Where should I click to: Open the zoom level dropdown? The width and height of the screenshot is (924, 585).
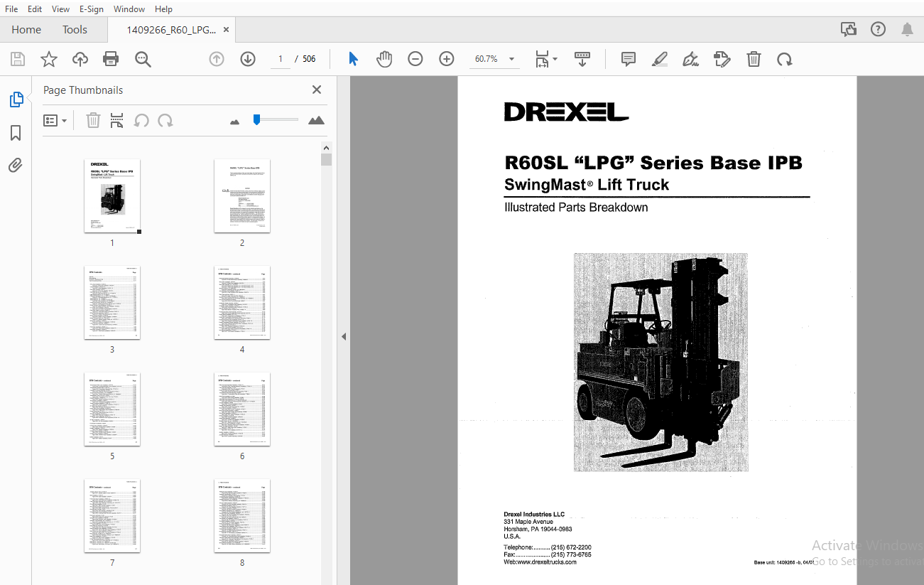(511, 59)
